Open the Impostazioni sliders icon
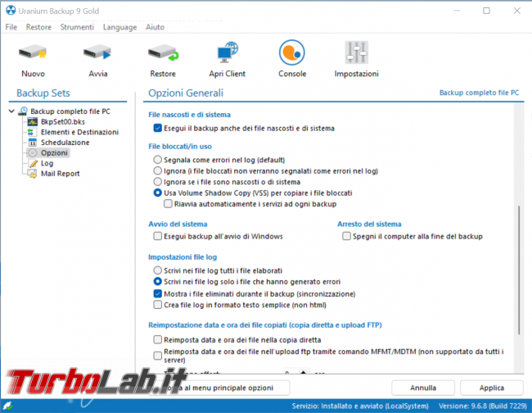Screen dimensions: 532x413 (x=356, y=52)
